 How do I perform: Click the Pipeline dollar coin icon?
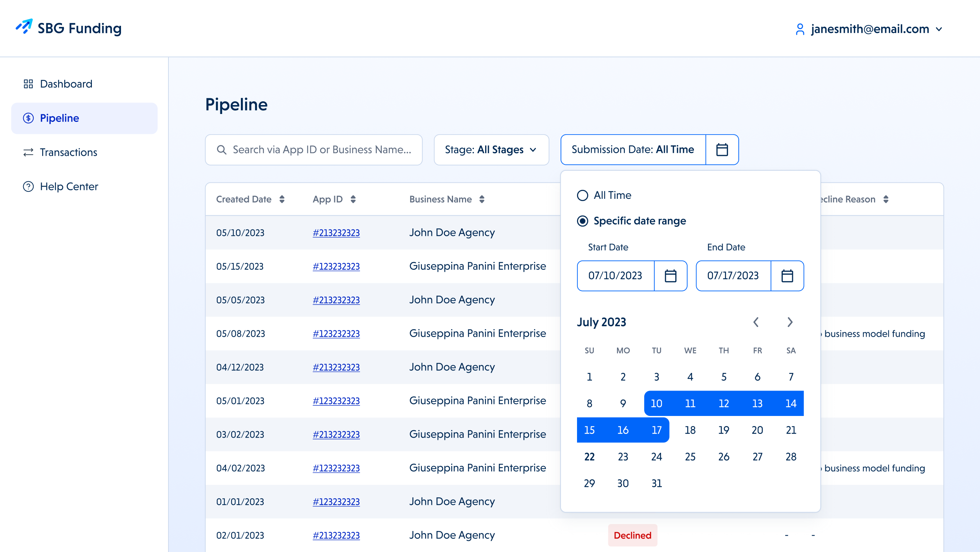[x=28, y=118]
